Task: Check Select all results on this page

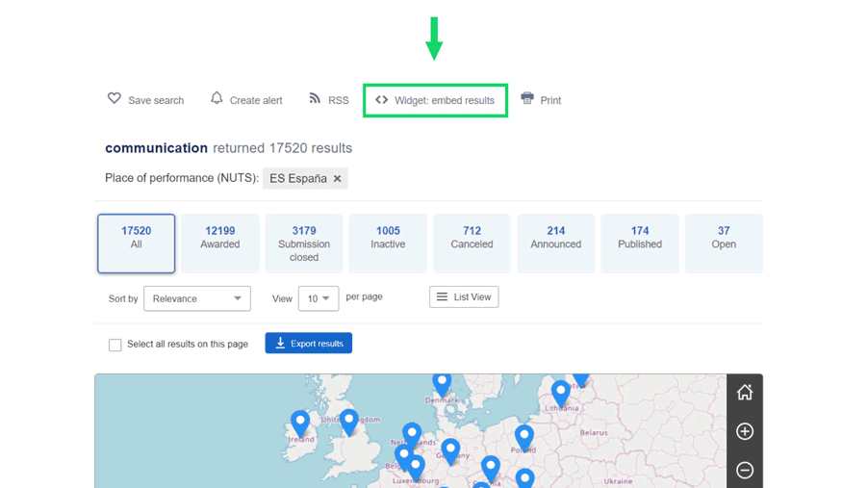Action: click(x=115, y=345)
